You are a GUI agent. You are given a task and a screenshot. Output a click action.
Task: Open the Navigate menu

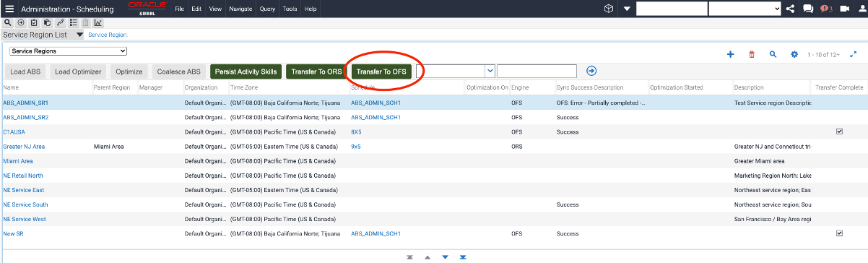click(x=240, y=9)
